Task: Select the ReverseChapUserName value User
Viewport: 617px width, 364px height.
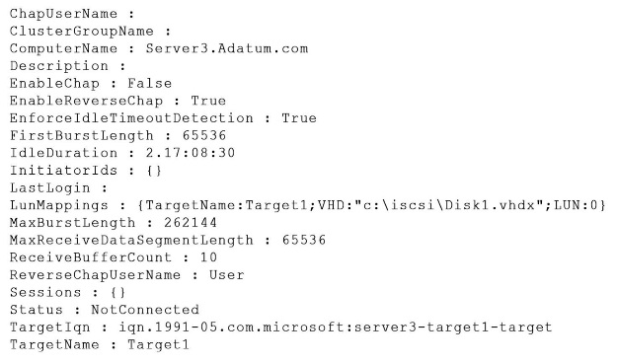Action: [227, 275]
